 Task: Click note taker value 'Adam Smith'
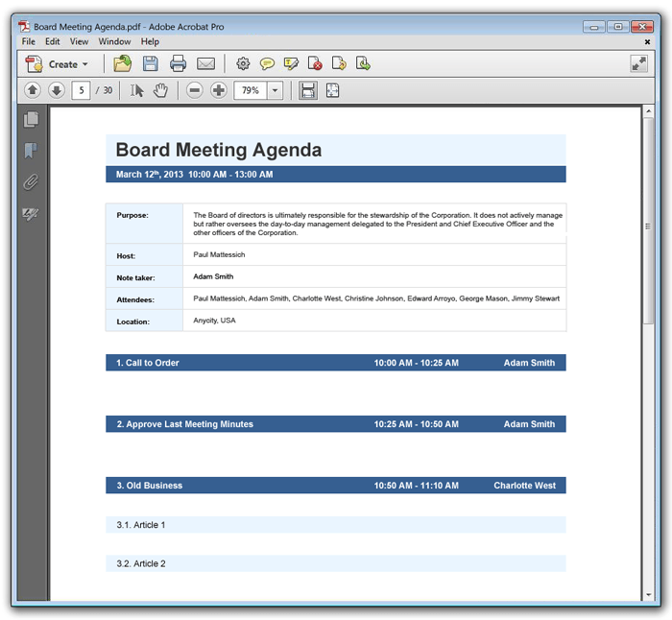213,276
